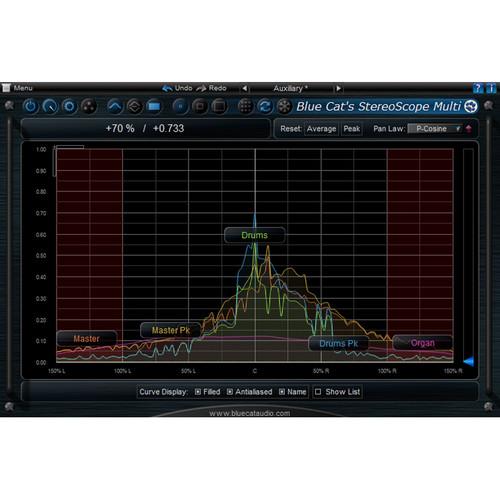Go to the previous preset arrow

(245, 88)
